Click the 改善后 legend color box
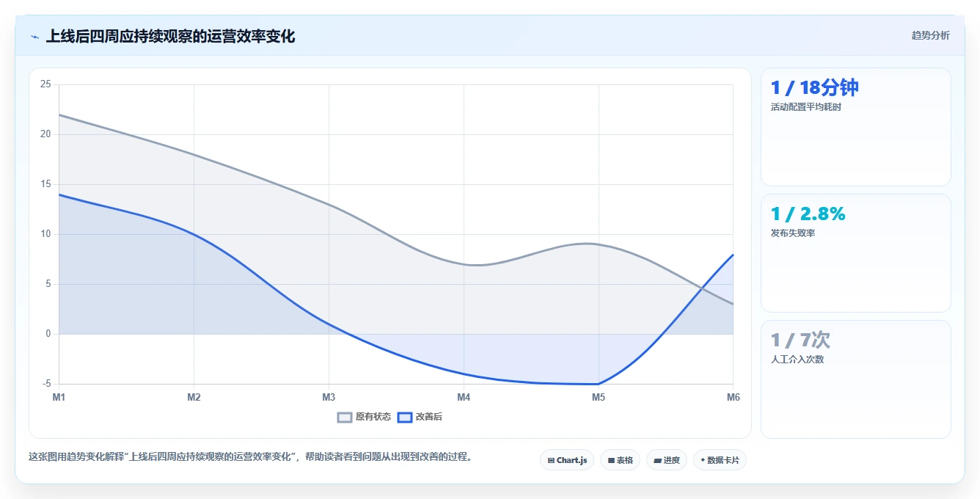The height and width of the screenshot is (499, 980). [405, 417]
